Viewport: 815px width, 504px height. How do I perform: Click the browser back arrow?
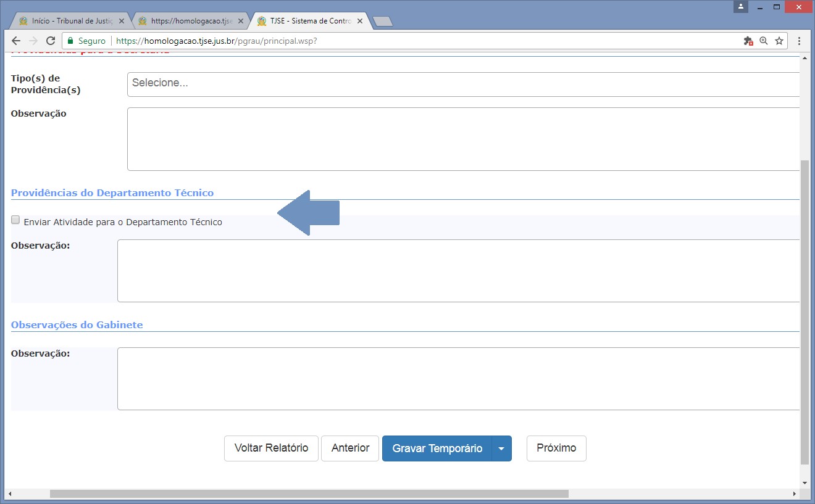(16, 41)
